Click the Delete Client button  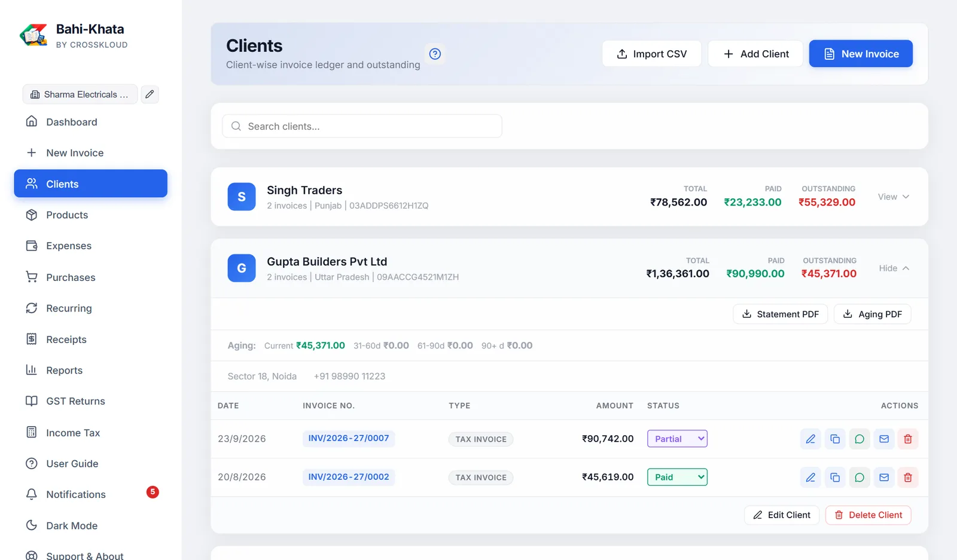point(868,515)
